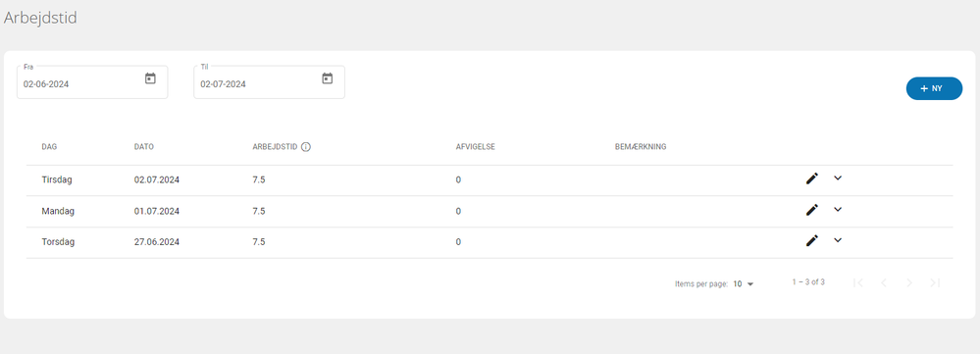This screenshot has height=354, width=980.
Task: Edit the Mandag 01.07.2024 entry
Action: coord(812,210)
